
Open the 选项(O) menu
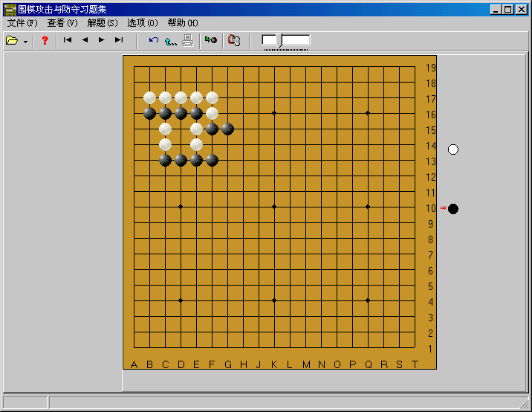pos(143,23)
